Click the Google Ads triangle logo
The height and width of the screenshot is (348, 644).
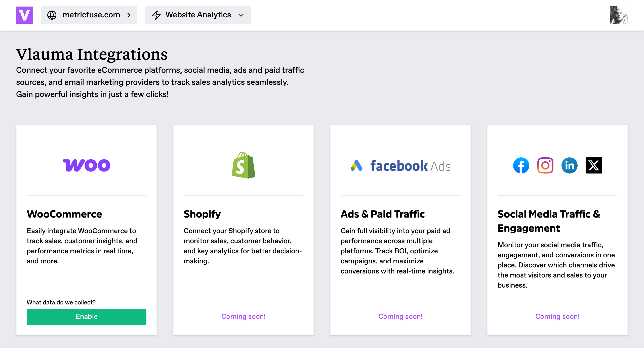pos(356,165)
